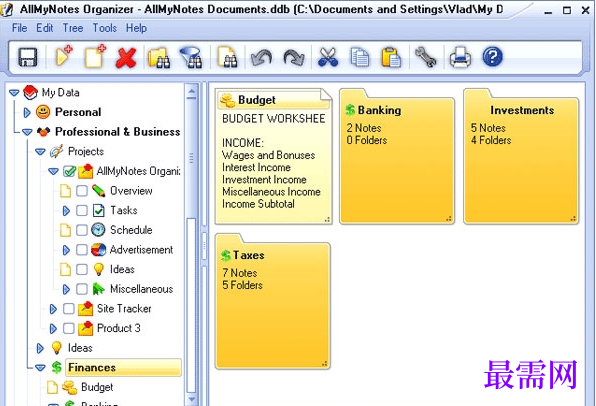Click the lightbulb icon beside top-level Ideas
This screenshot has height=406, width=596.
pyautogui.click(x=56, y=347)
